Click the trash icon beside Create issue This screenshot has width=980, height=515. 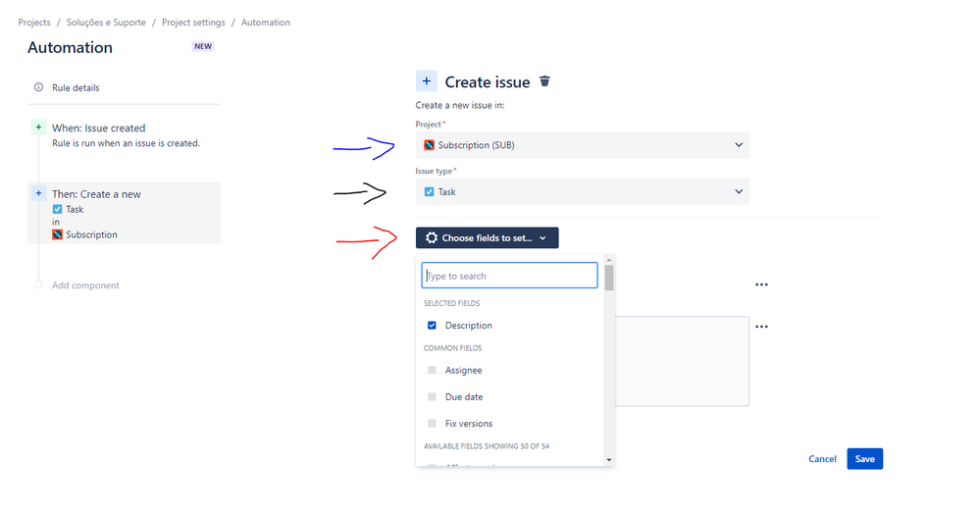click(x=544, y=81)
